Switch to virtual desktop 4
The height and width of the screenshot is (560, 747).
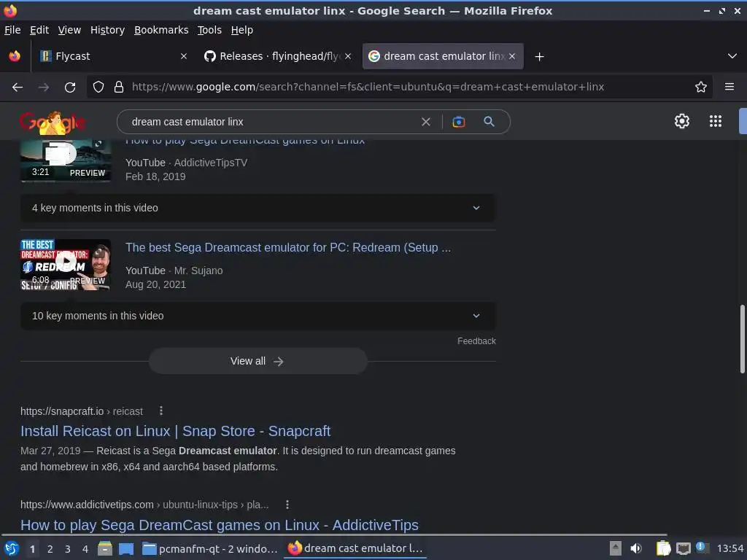(x=85, y=549)
